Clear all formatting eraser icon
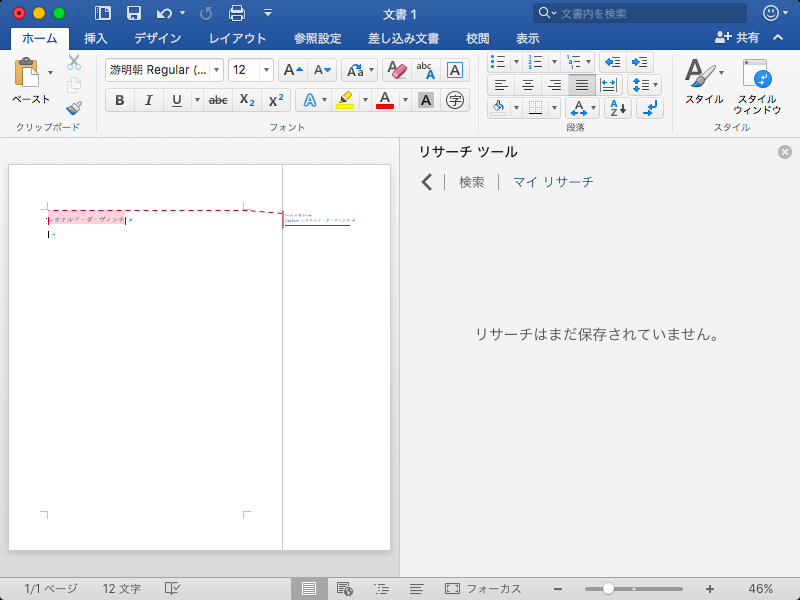Screen dimensions: 800x600 396,70
